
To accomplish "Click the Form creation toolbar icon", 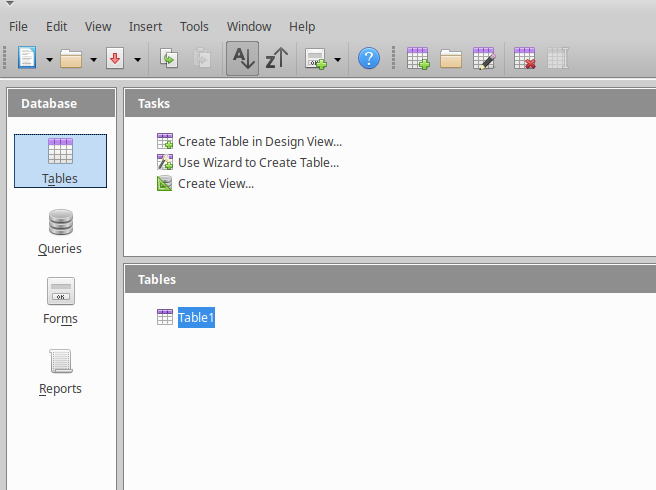I will (316, 59).
